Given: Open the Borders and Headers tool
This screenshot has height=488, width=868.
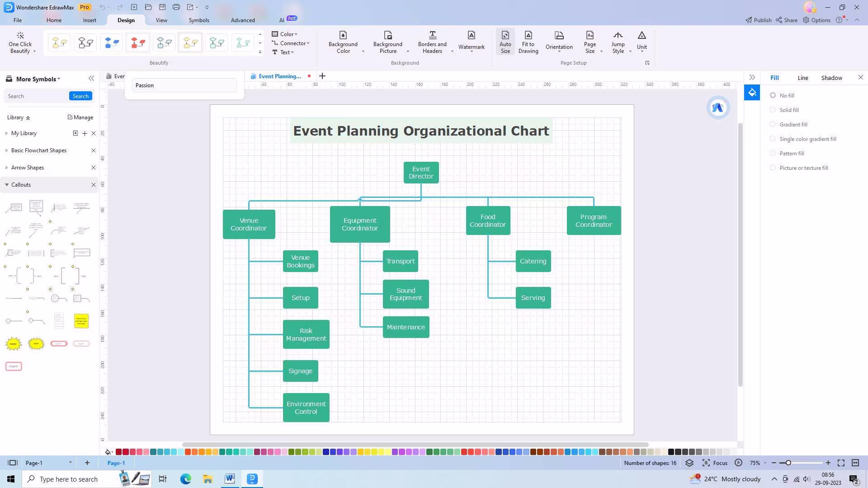Looking at the screenshot, I should (x=432, y=42).
